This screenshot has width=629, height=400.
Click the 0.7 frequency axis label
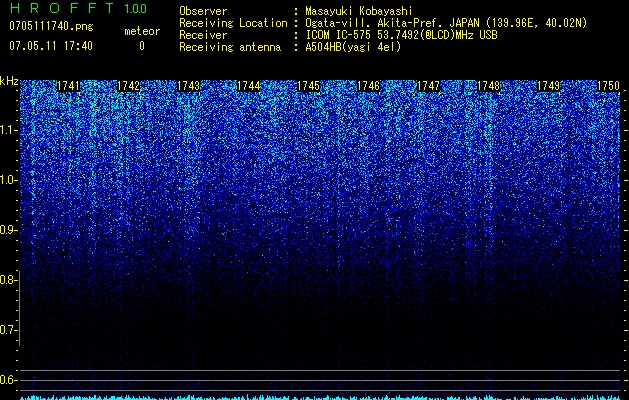point(8,330)
